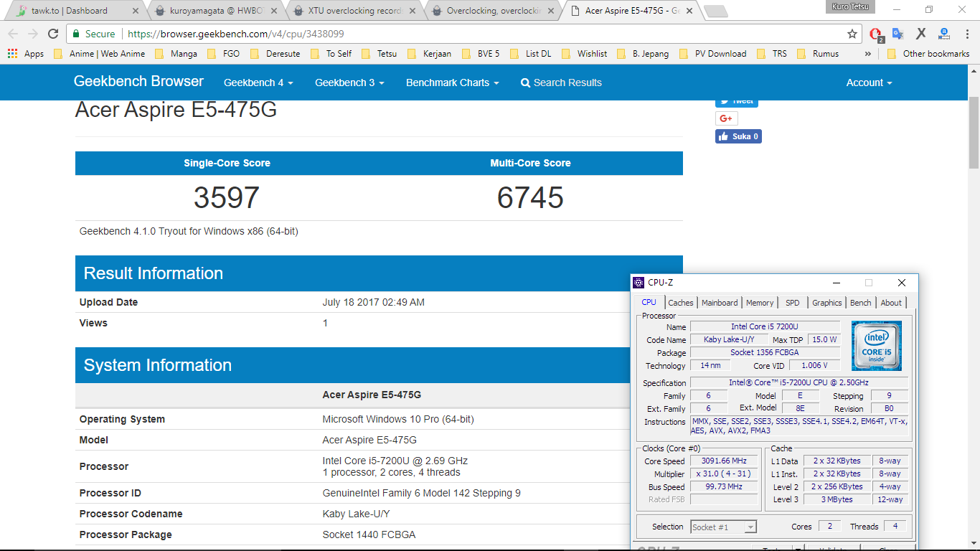Open the Account dropdown menu
This screenshot has width=980, height=551.
coord(869,83)
